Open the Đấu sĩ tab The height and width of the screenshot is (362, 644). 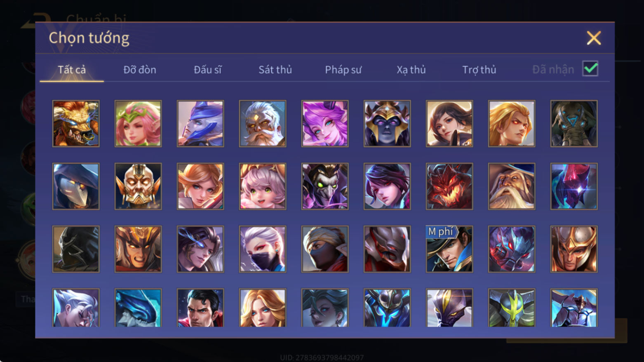pos(208,70)
